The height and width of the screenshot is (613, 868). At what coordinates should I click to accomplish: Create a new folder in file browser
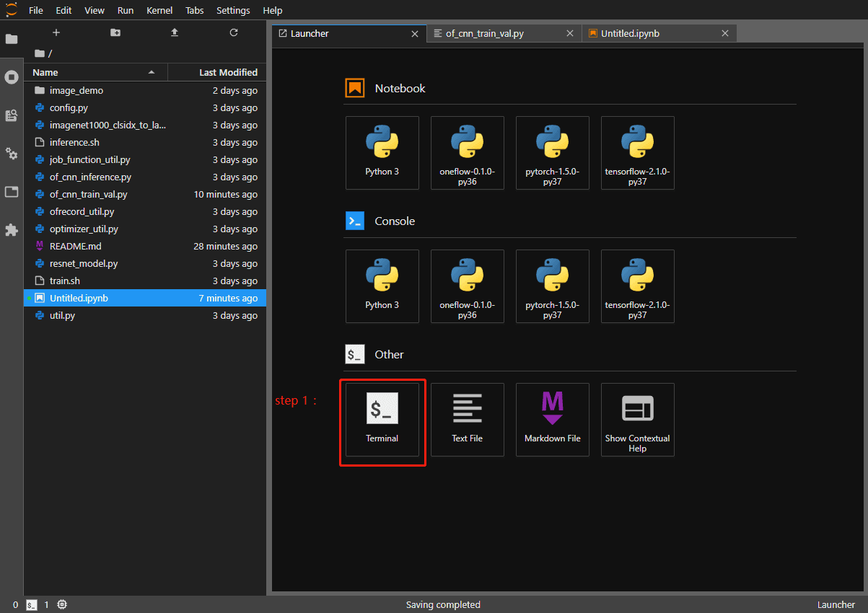pyautogui.click(x=115, y=33)
